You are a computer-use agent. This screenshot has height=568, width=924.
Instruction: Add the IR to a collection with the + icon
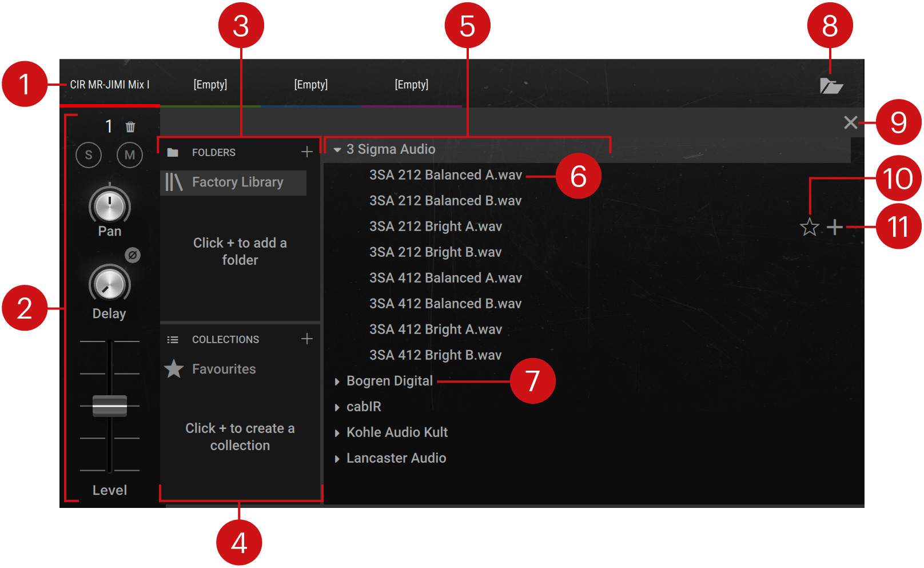coord(834,228)
